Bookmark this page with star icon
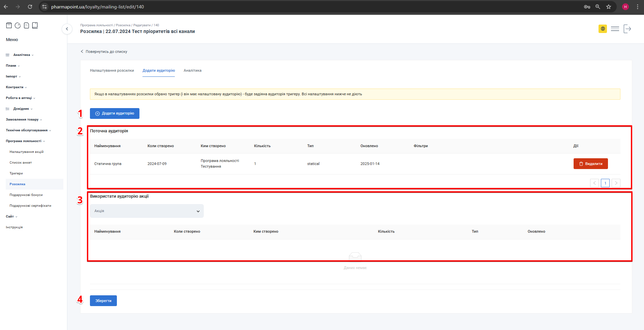The height and width of the screenshot is (330, 644). point(609,7)
